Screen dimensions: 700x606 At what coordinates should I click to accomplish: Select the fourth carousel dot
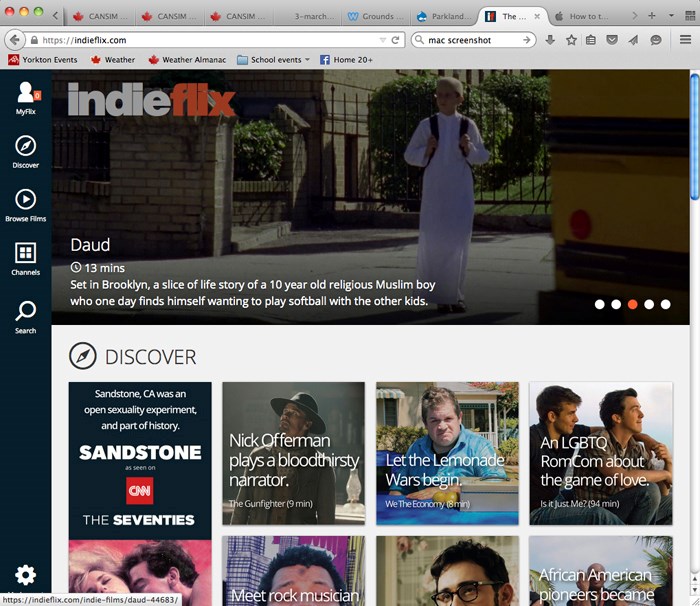point(649,304)
